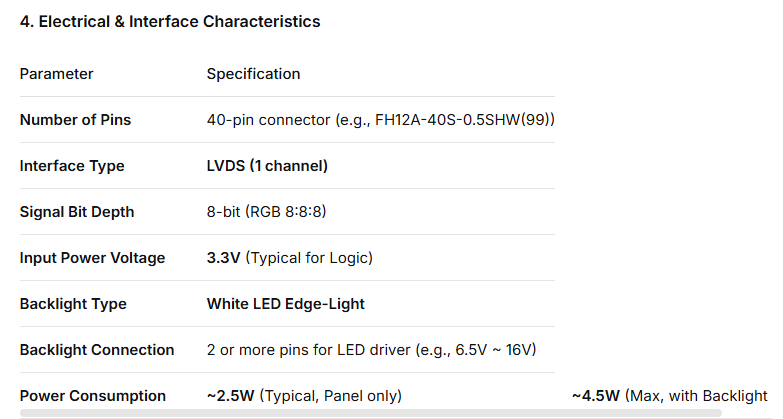Viewport: 783px width, 419px height.
Task: Click the Typical for Logic note
Action: pyautogui.click(x=309, y=258)
